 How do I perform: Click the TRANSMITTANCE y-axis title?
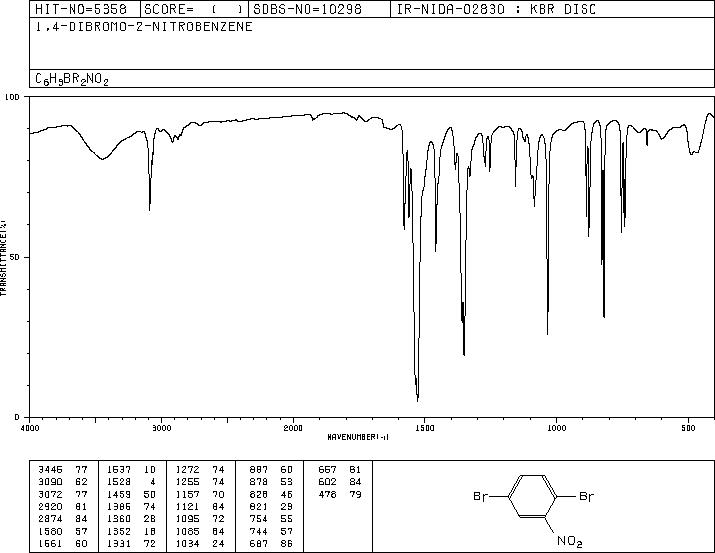tap(3, 258)
